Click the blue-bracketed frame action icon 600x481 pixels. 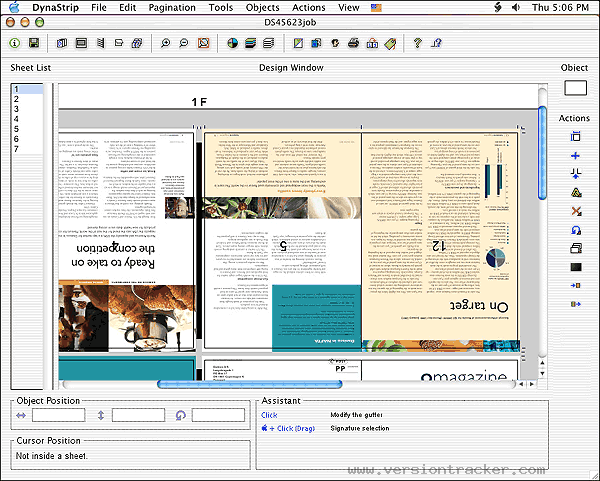[x=576, y=136]
